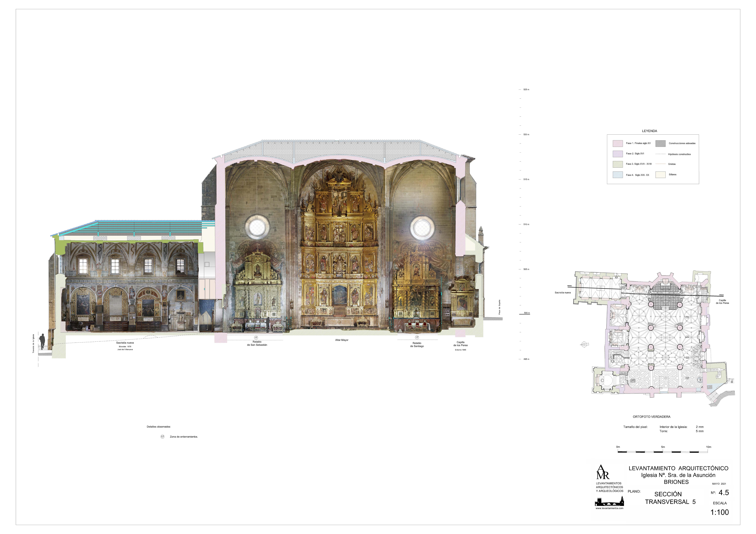Screen dimensions: 756x534
Task: Click the left round oculus window
Action: pos(257,228)
